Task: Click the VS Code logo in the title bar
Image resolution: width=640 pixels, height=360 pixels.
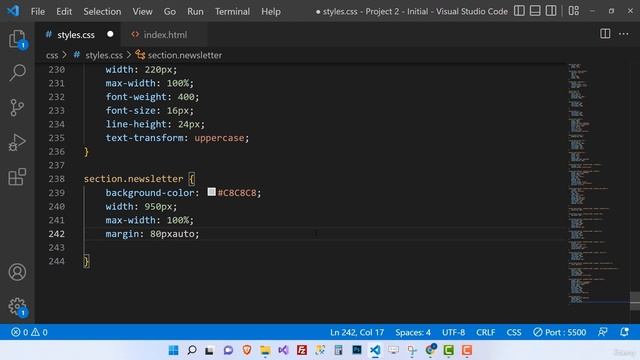Action: pyautogui.click(x=13, y=11)
